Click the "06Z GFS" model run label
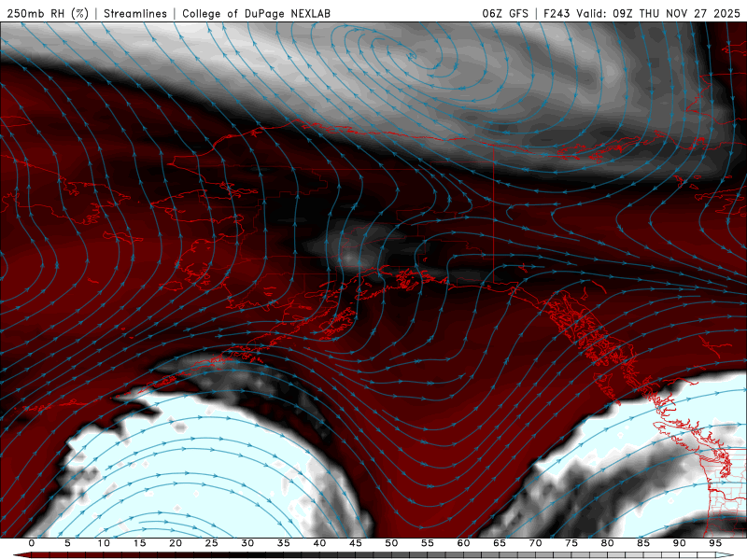 [x=505, y=13]
